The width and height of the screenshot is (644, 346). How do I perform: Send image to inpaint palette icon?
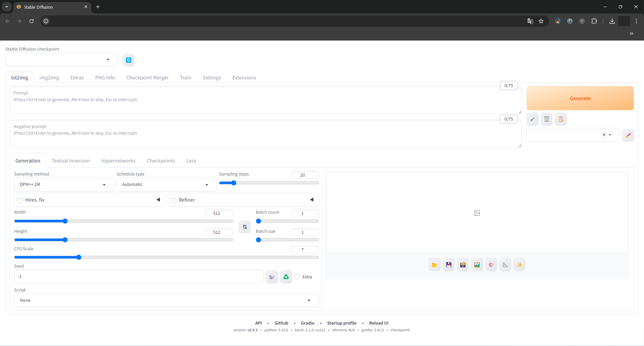pos(491,265)
